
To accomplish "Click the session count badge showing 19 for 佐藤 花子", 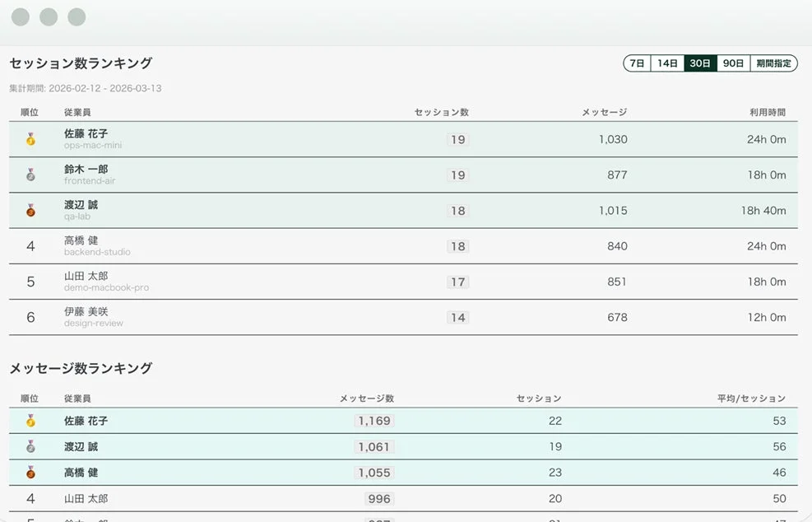I will 457,138.
